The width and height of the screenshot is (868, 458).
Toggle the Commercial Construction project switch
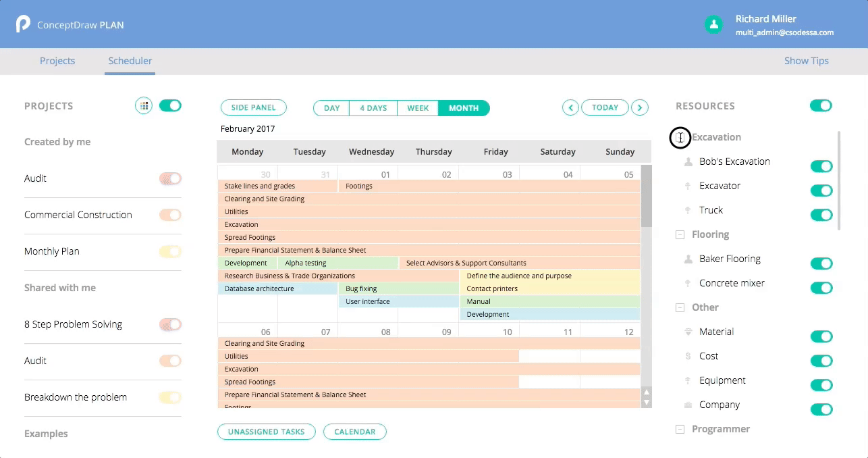(x=170, y=215)
